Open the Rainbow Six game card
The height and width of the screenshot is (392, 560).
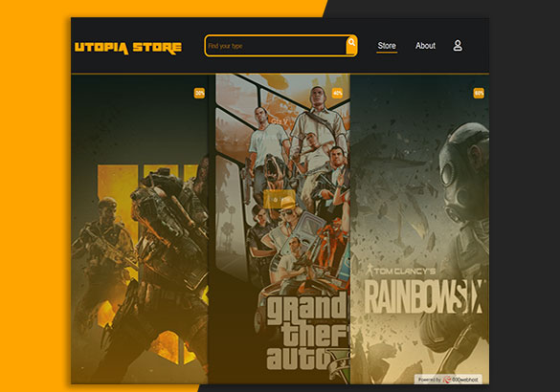click(419, 229)
